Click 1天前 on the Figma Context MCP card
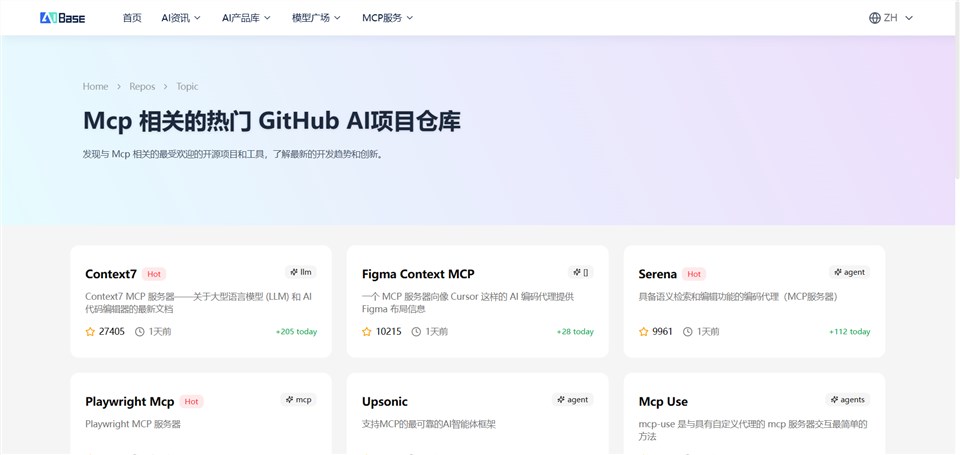 pyautogui.click(x=437, y=332)
